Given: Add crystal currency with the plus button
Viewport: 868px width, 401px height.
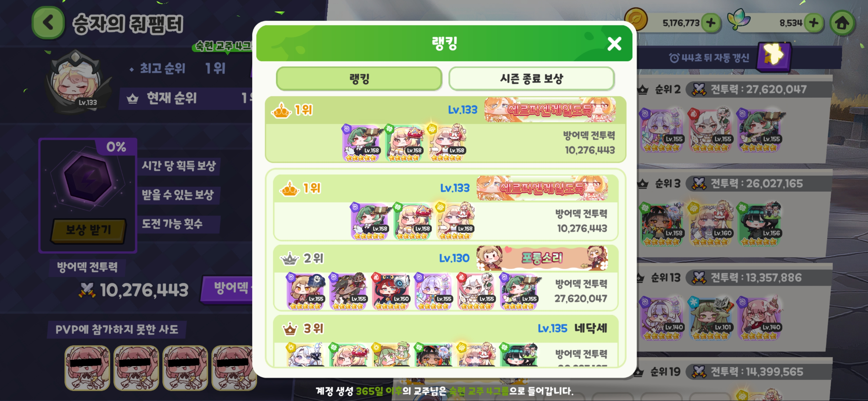Looking at the screenshot, I should pos(813,23).
